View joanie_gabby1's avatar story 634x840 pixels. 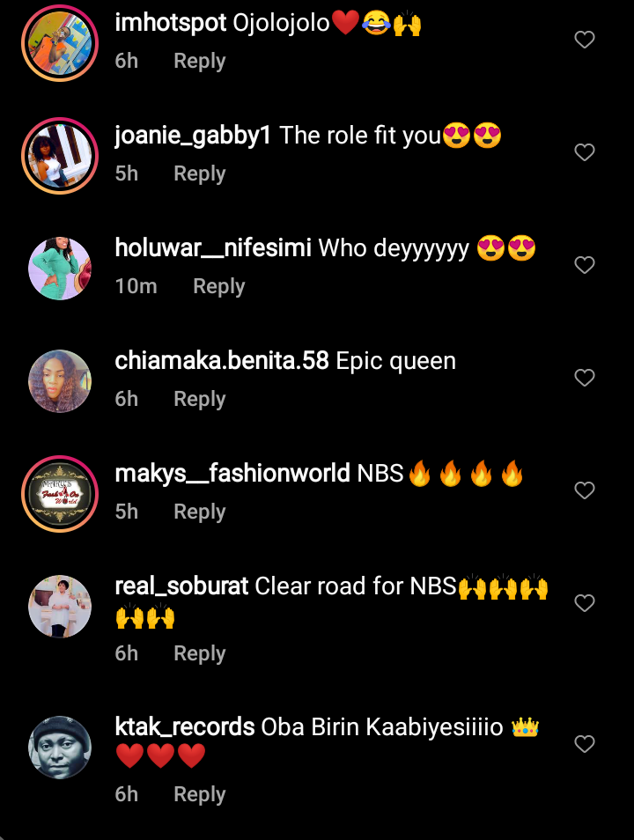pos(60,156)
